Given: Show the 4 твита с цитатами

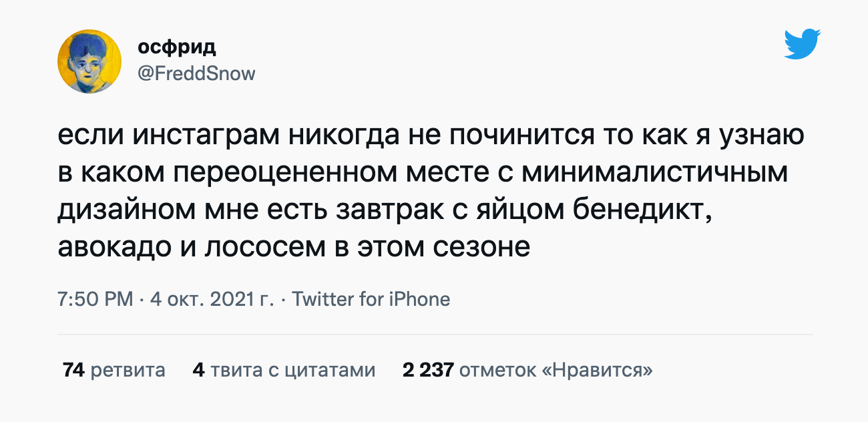Looking at the screenshot, I should point(284,369).
